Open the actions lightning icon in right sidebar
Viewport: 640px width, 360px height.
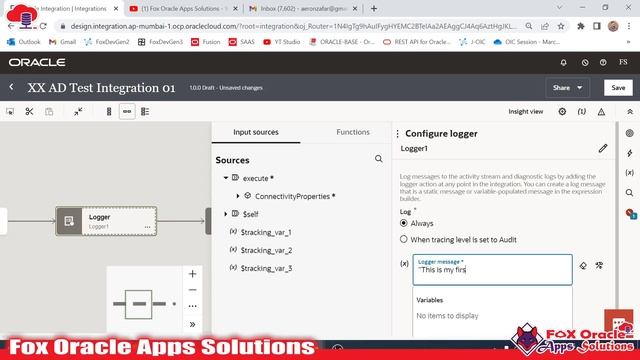click(629, 153)
